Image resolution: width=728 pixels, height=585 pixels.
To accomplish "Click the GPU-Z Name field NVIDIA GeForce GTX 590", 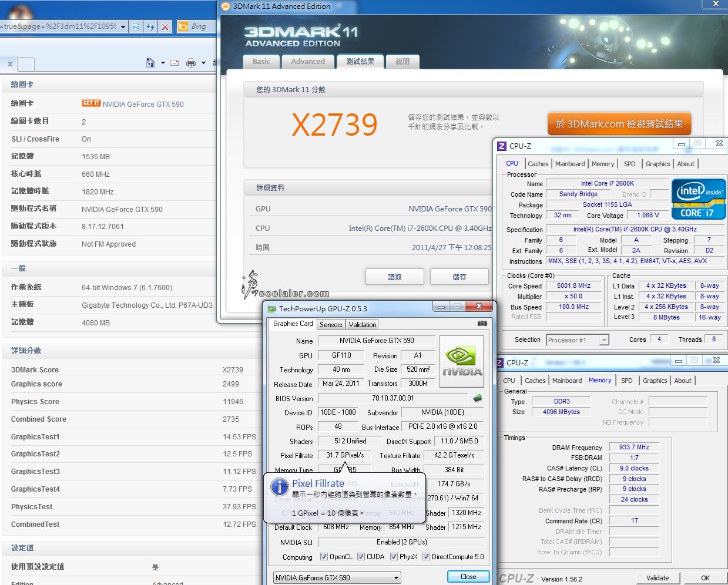I will [377, 341].
